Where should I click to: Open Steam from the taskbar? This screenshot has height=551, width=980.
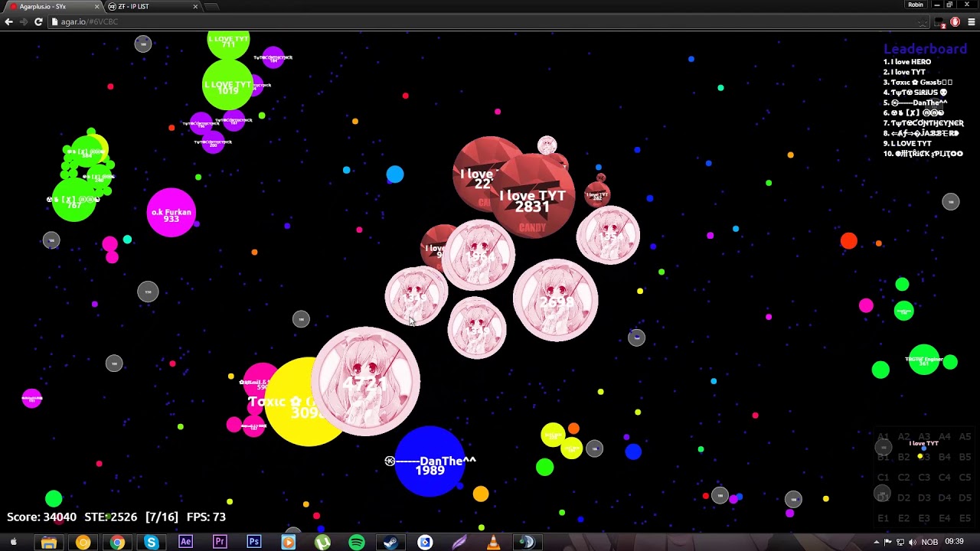coord(390,543)
